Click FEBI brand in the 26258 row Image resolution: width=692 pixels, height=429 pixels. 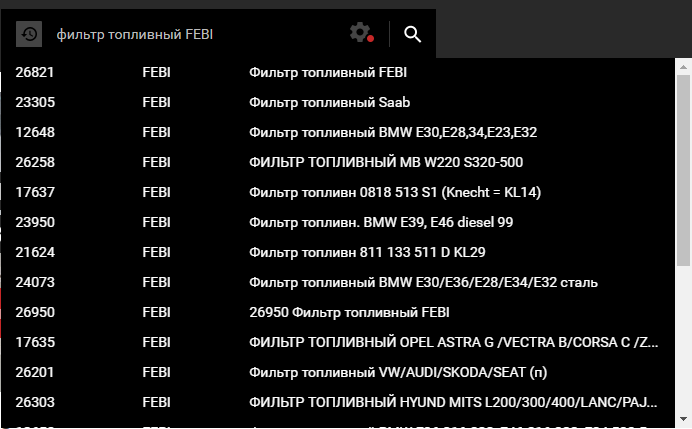tap(156, 162)
